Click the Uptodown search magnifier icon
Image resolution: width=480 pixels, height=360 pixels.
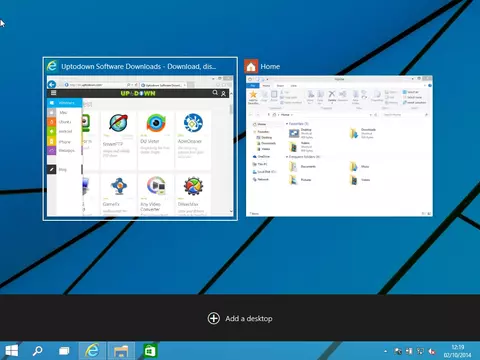215,93
